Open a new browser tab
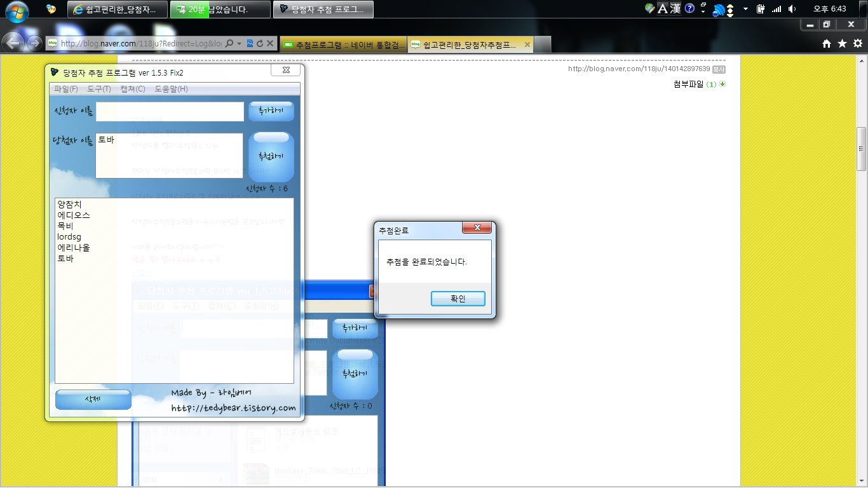 tap(542, 44)
